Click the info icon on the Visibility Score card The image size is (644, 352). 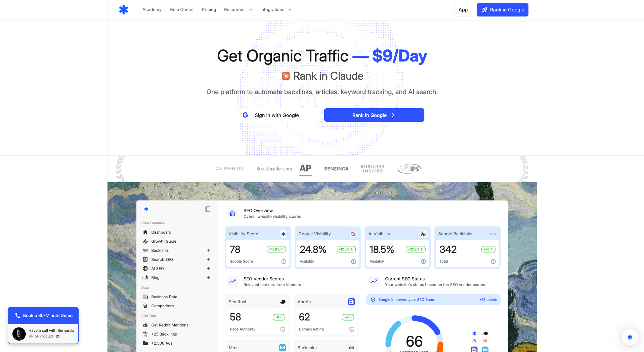[x=283, y=261]
